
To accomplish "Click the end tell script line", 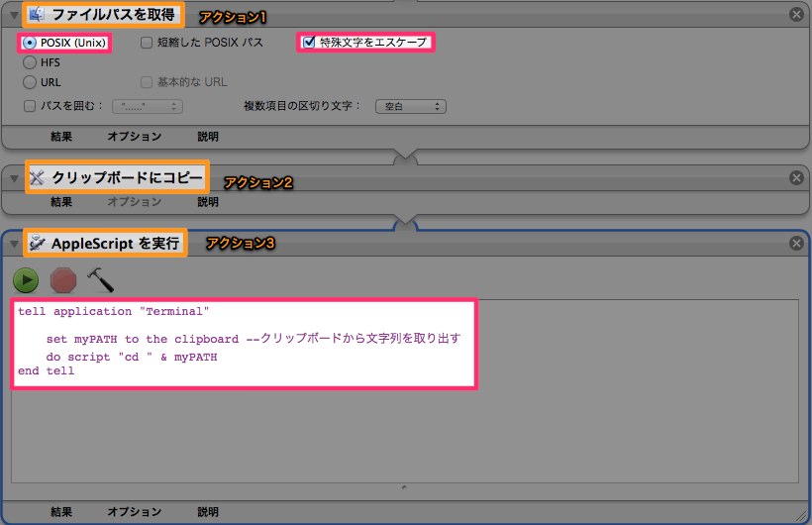I will click(46, 371).
